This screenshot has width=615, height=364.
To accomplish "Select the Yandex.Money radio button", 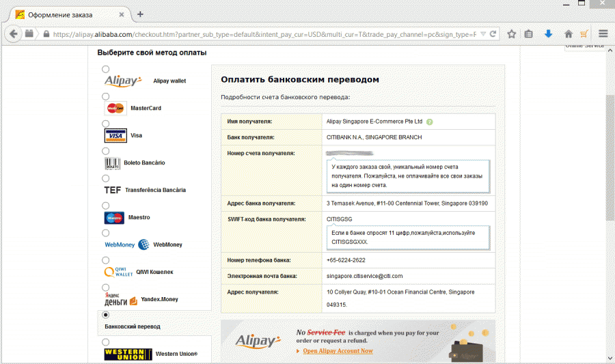I will click(x=105, y=288).
